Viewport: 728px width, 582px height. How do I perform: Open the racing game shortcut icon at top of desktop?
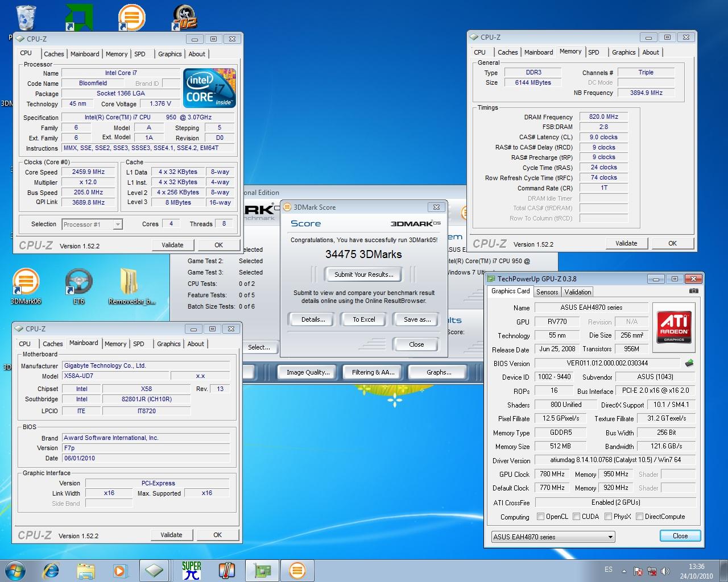click(185, 17)
